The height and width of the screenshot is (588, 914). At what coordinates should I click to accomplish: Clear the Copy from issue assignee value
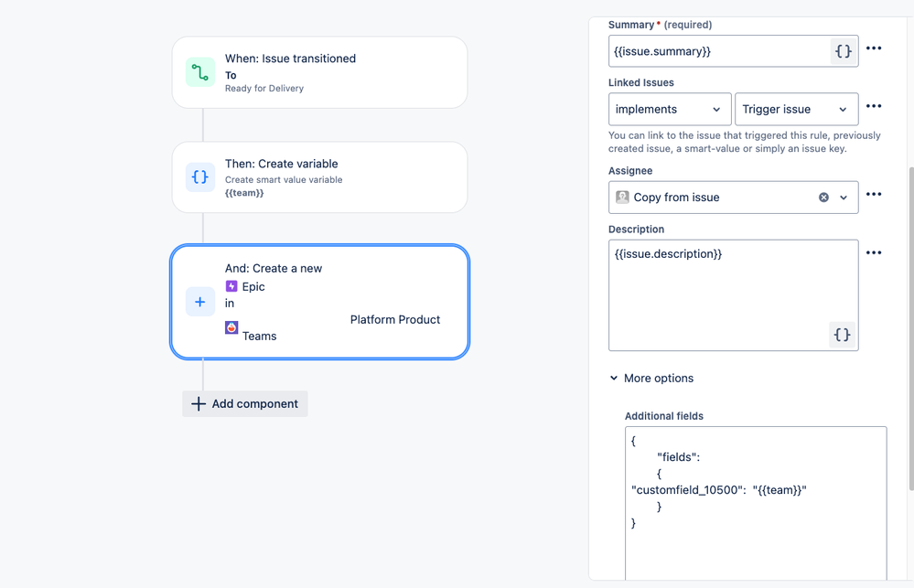[823, 198]
